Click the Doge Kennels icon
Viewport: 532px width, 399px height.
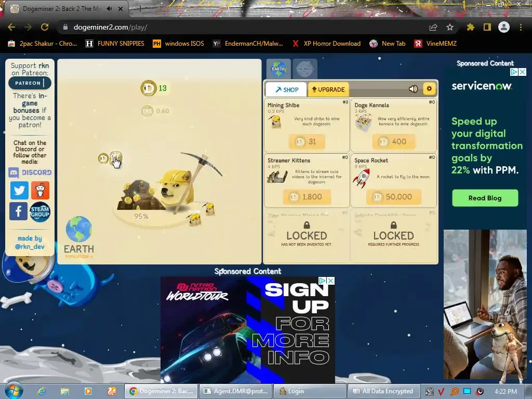click(363, 123)
